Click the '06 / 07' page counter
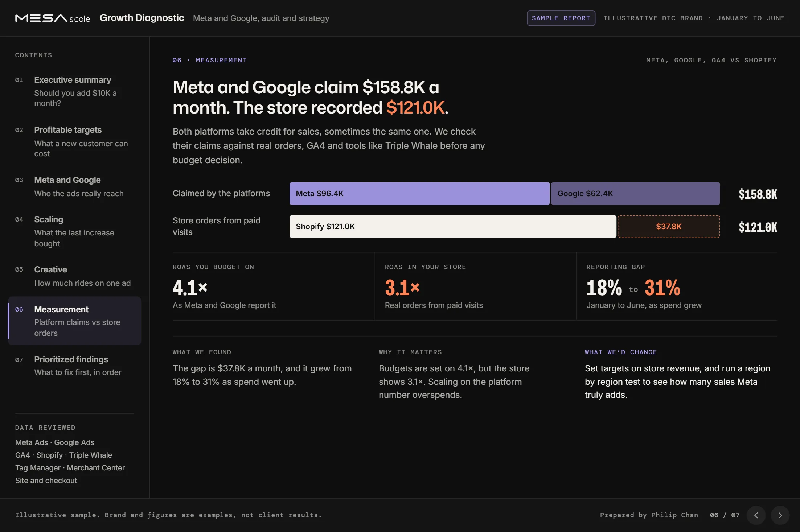 [x=725, y=515]
